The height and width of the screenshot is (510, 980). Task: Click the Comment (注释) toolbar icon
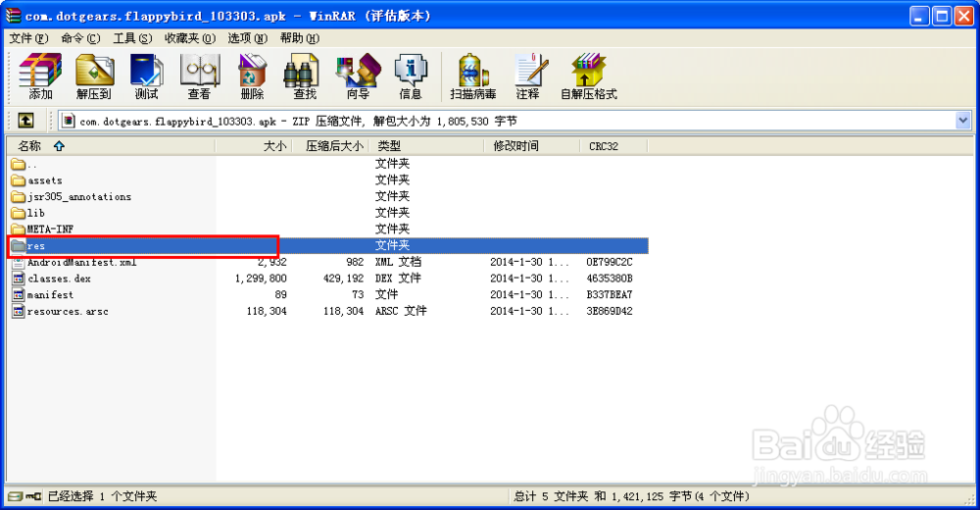pos(529,76)
